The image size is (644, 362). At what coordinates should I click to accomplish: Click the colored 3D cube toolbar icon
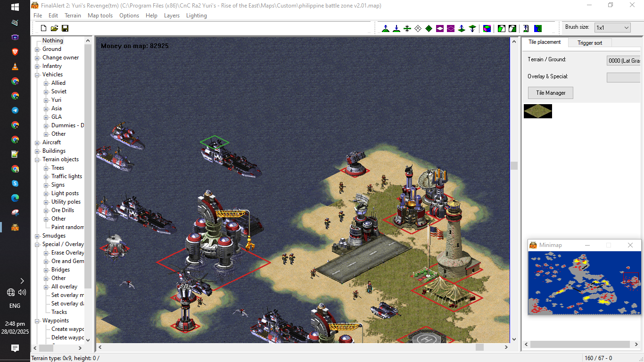487,28
